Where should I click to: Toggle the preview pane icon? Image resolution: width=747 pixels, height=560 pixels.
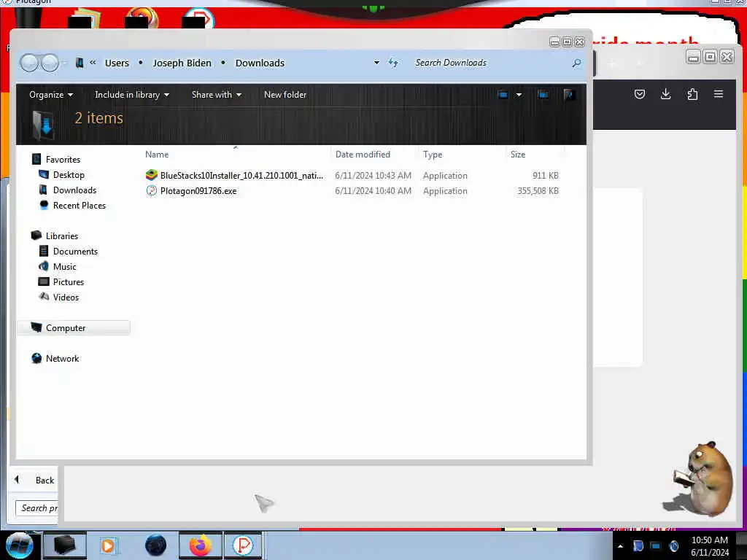(543, 95)
